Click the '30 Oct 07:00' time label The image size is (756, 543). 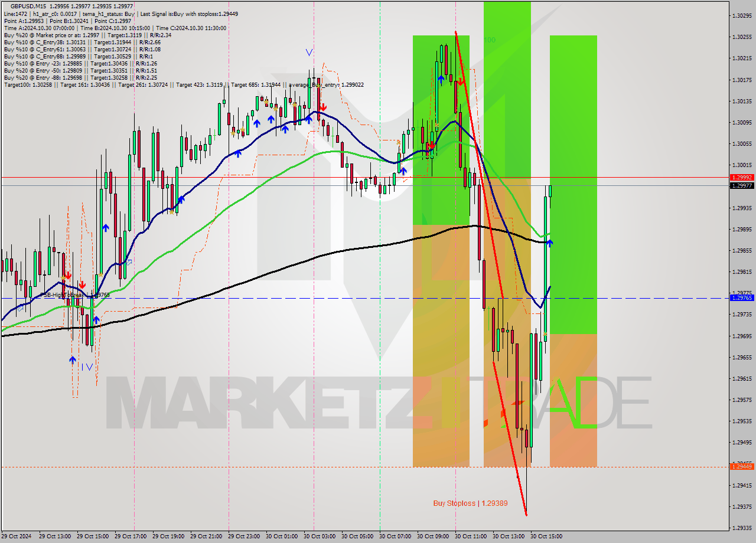(x=395, y=537)
